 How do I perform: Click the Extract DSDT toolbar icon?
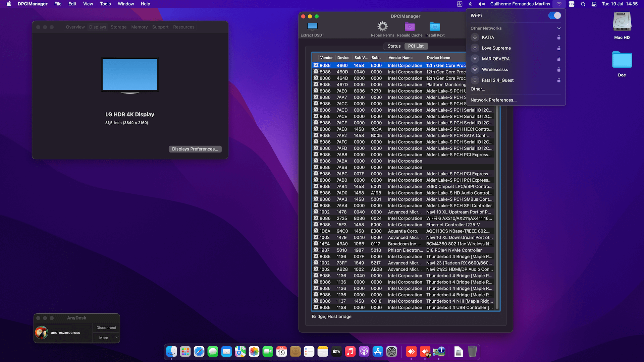[x=312, y=26]
